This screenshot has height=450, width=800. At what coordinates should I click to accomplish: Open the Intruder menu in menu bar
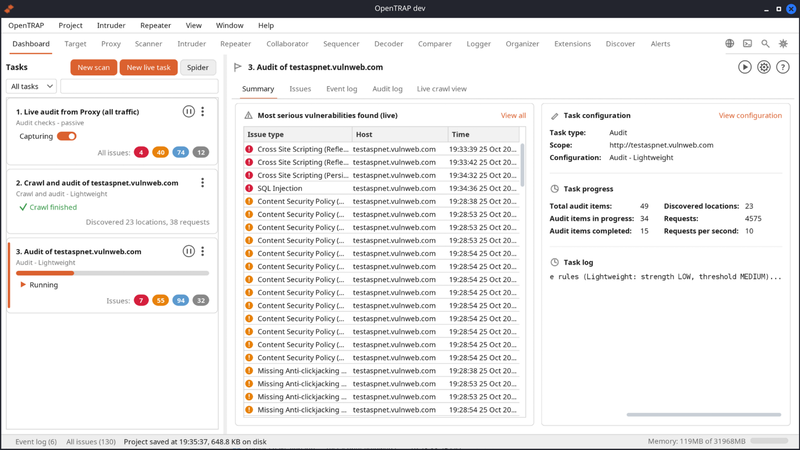click(x=111, y=26)
